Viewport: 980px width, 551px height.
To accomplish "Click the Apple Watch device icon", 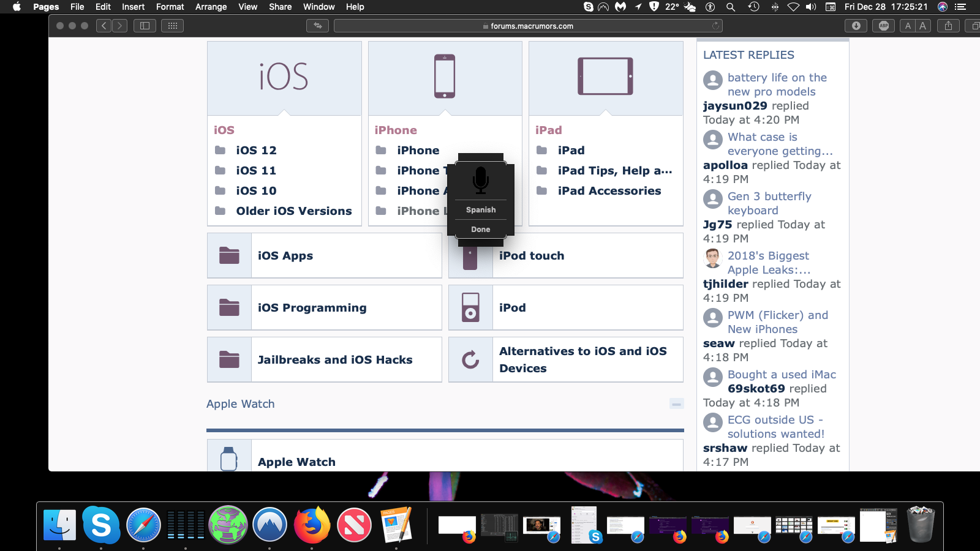I will [229, 458].
